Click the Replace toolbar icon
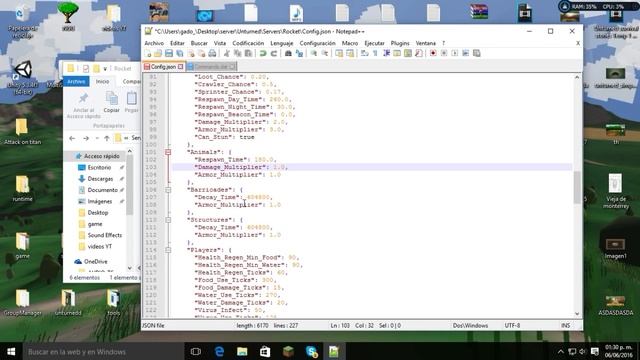 pyautogui.click(x=299, y=53)
